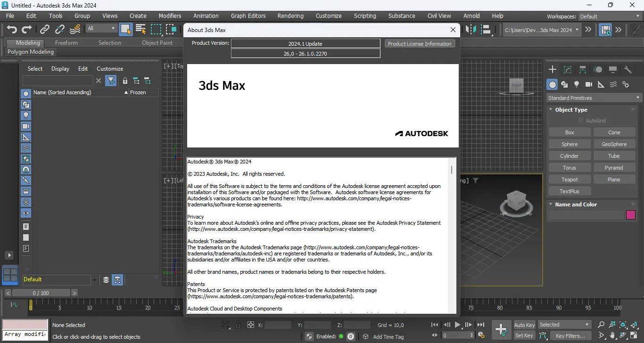Screen dimensions: 644x343
Task: Click the Play Animation button
Action: (457, 325)
